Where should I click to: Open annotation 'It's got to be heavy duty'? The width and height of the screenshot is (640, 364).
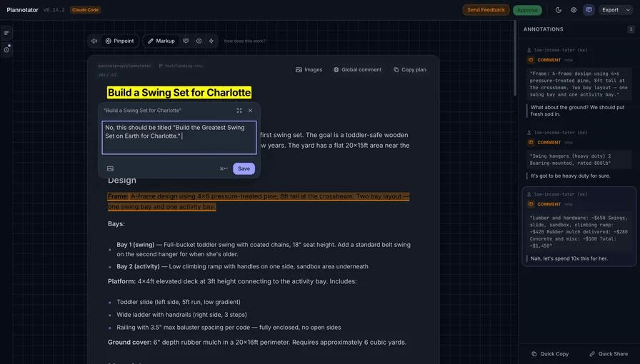coord(570,176)
